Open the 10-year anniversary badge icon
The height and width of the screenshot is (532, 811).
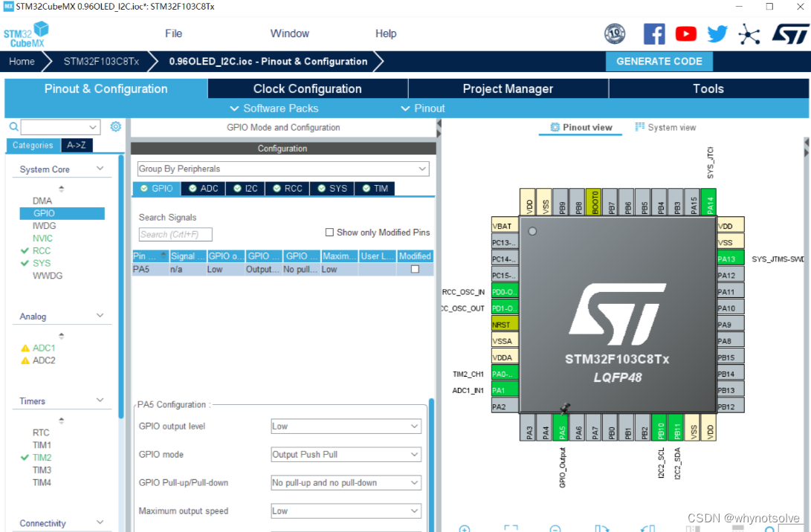point(615,34)
